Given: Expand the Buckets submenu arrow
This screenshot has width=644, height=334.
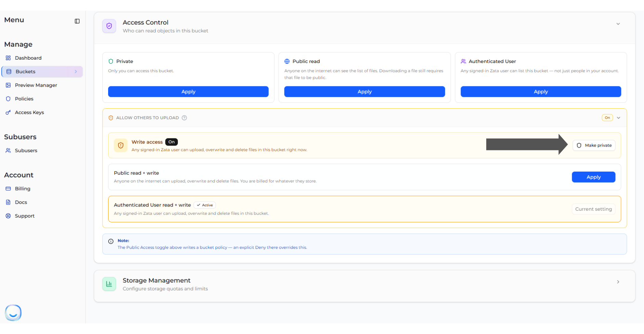Looking at the screenshot, I should (76, 72).
